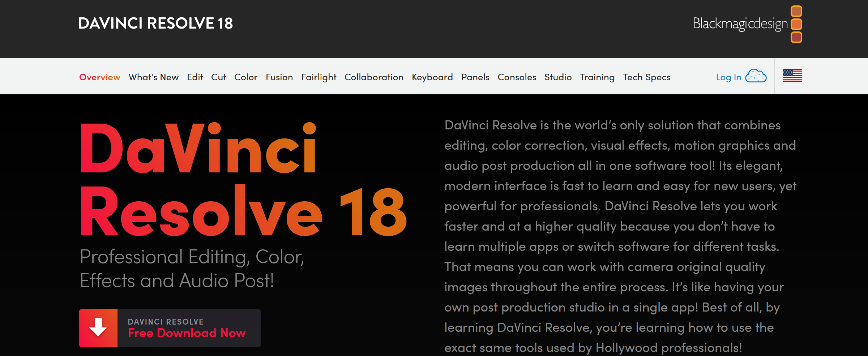Open the Training tab
The width and height of the screenshot is (868, 356).
click(x=597, y=77)
